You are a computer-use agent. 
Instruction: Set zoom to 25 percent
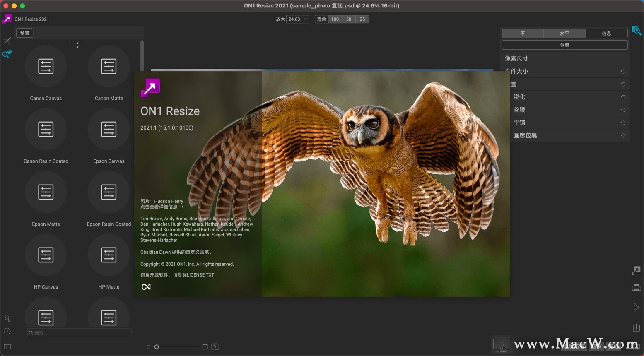[x=362, y=19]
